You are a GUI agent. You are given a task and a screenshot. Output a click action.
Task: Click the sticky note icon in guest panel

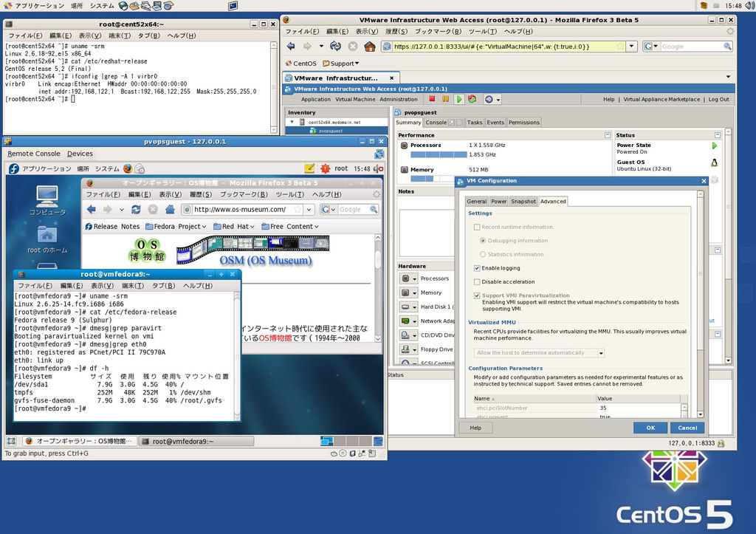point(309,168)
